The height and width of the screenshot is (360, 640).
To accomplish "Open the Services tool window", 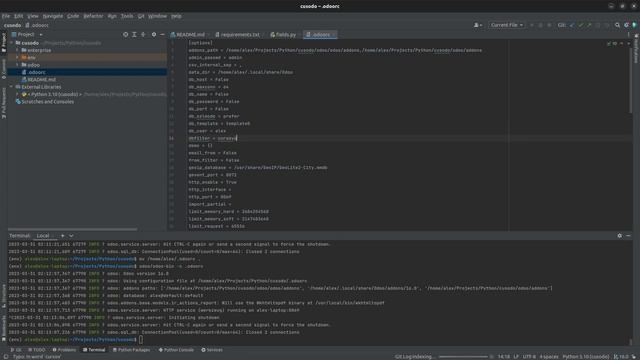I will click(212, 350).
